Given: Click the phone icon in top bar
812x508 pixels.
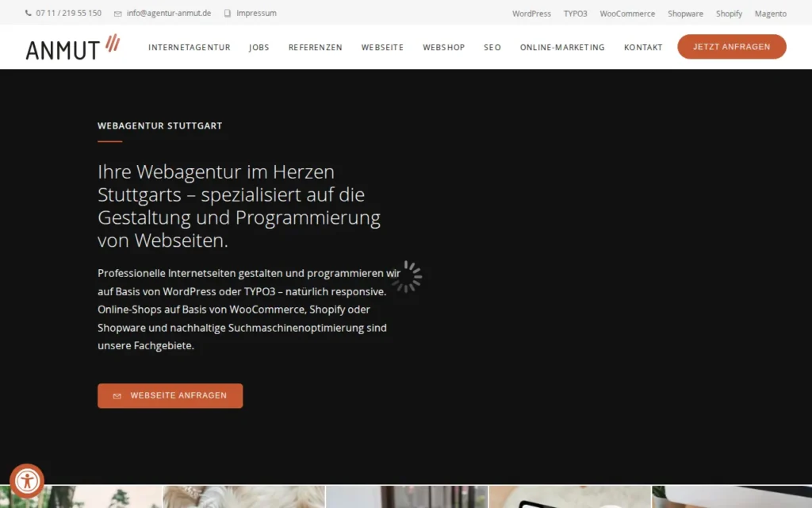Looking at the screenshot, I should [x=28, y=13].
